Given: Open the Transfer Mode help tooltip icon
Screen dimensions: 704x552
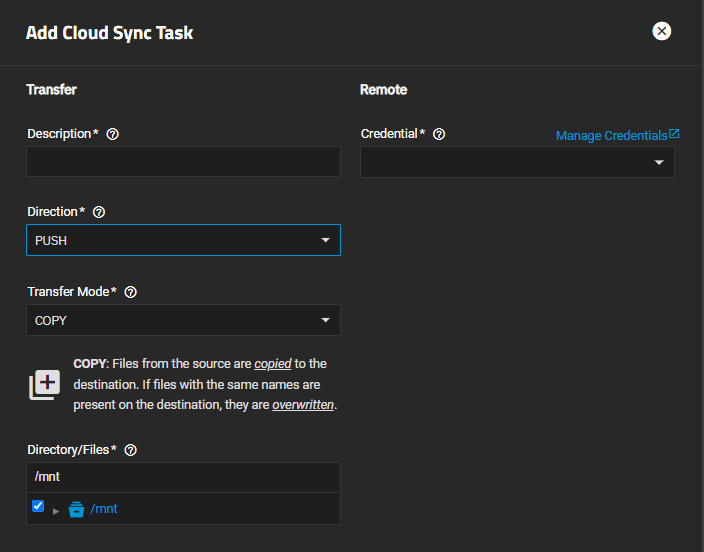Looking at the screenshot, I should [x=131, y=292].
